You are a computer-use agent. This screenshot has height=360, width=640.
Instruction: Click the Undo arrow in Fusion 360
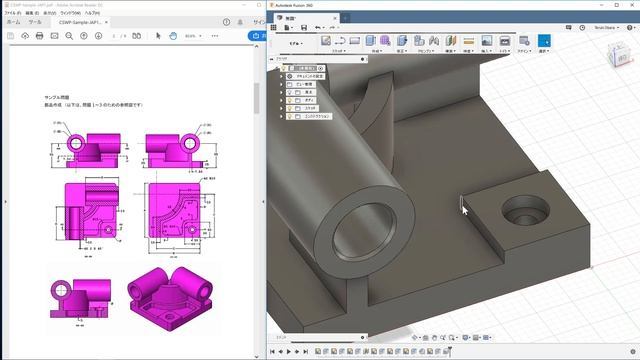318,27
